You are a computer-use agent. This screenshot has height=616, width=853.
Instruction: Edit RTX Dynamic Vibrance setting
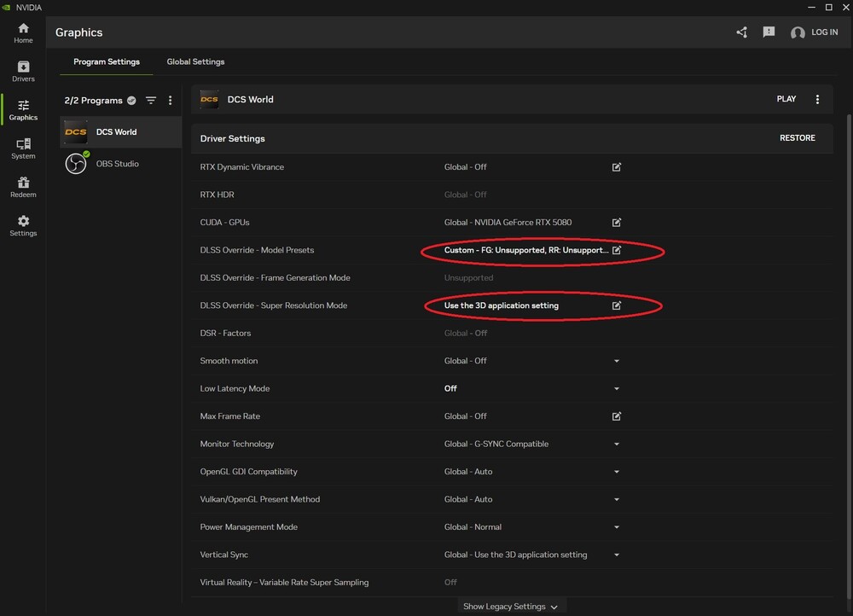[617, 167]
